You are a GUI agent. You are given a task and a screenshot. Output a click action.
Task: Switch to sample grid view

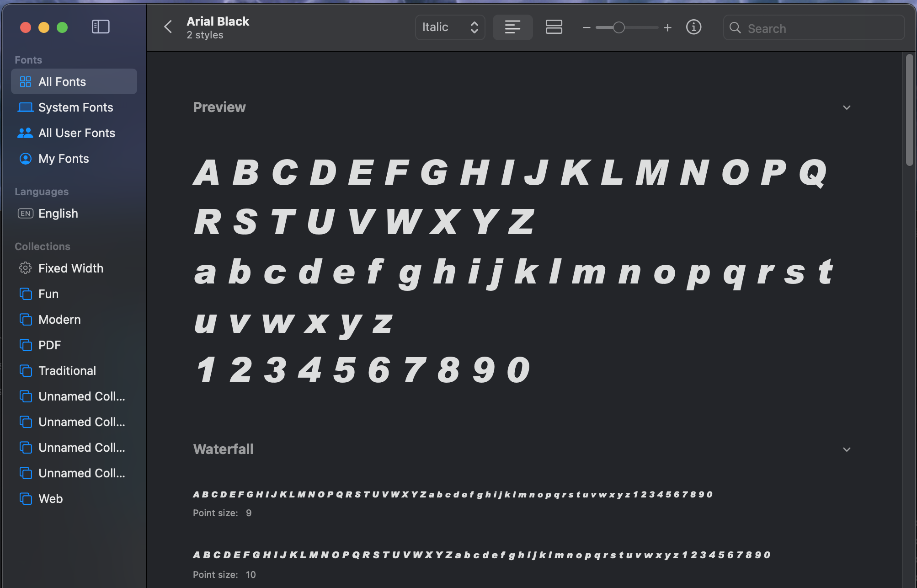click(x=554, y=27)
